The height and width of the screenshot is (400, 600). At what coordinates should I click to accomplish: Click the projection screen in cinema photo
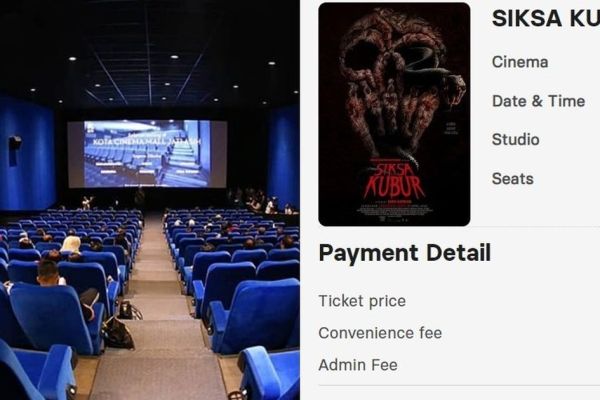coord(147,154)
